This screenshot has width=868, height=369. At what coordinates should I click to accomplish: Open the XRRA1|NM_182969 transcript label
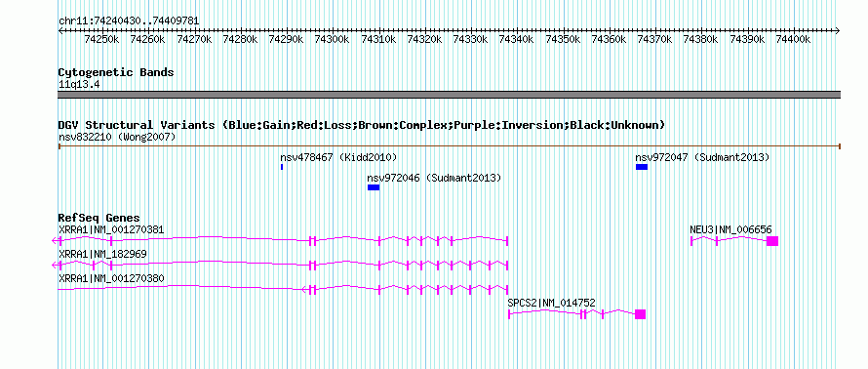point(102,254)
